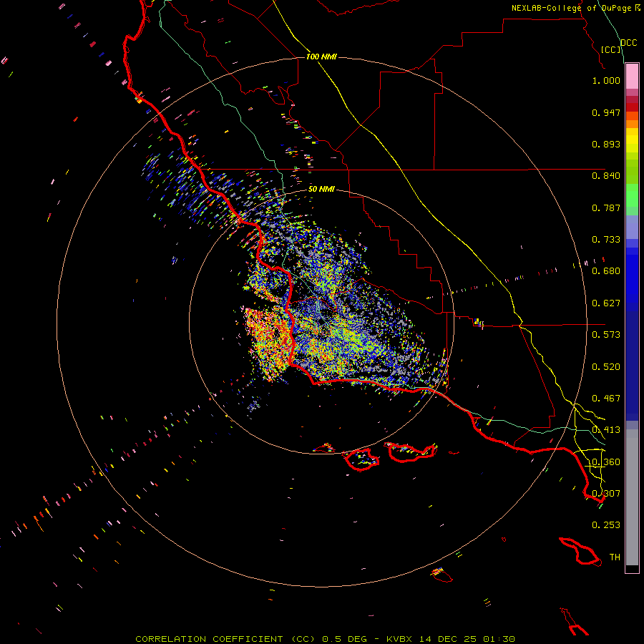
Task: Click the TH threshold label on legend
Action: tap(615, 557)
